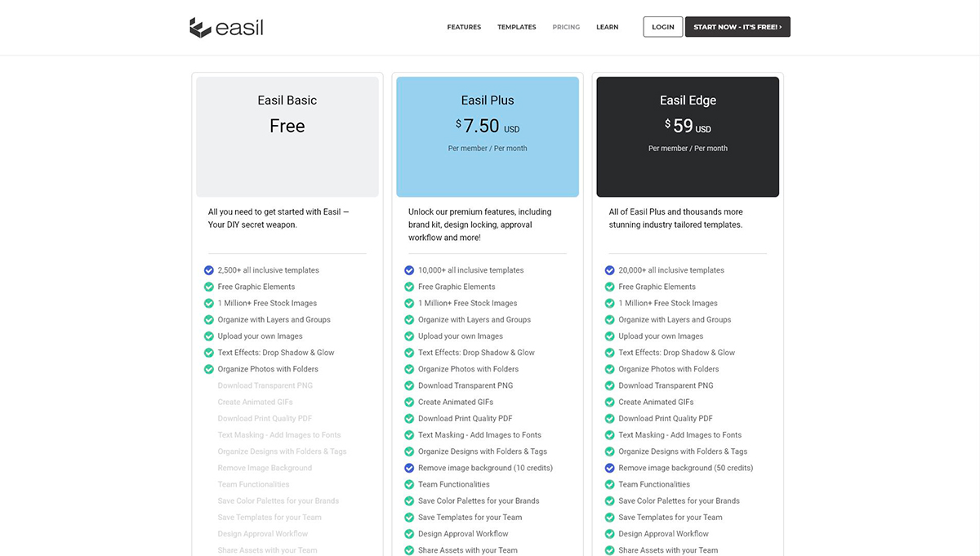Screen dimensions: 980x556
Task: Open the Learn navigation item
Action: (x=607, y=27)
